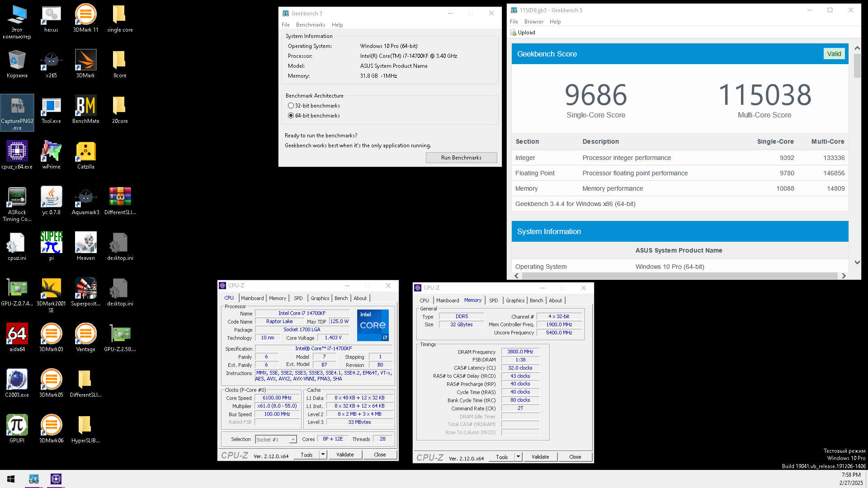Click the Core Speed value field 6100.00 MHz
The height and width of the screenshot is (488, 868).
point(277,398)
